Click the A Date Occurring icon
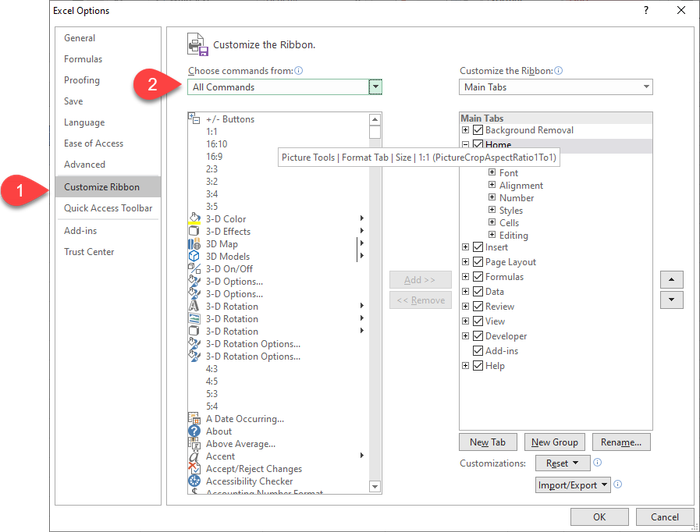 coord(194,419)
